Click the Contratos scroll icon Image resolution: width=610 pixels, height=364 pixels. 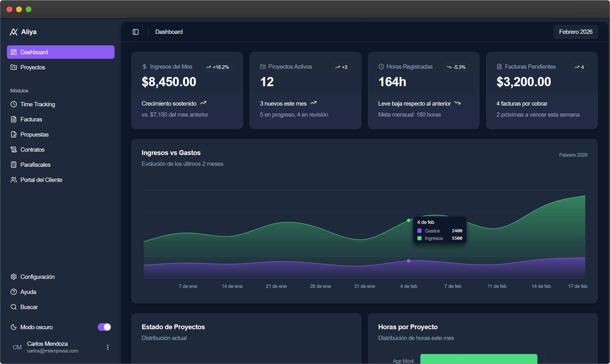click(14, 150)
